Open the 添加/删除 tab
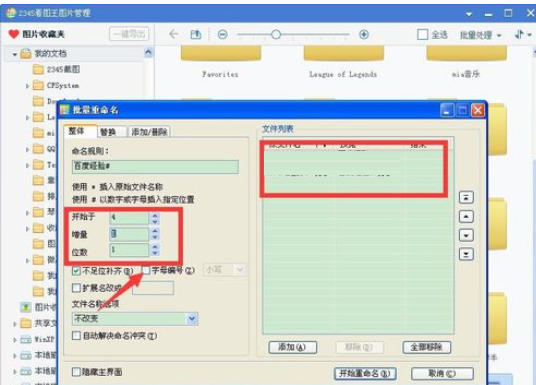Viewport: 536px width, 385px height. pos(149,132)
